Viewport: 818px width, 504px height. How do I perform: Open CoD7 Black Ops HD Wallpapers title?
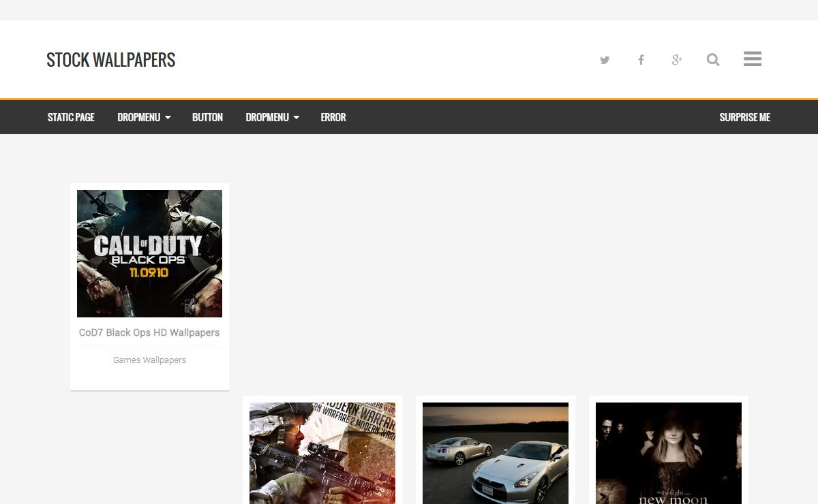[x=149, y=332]
